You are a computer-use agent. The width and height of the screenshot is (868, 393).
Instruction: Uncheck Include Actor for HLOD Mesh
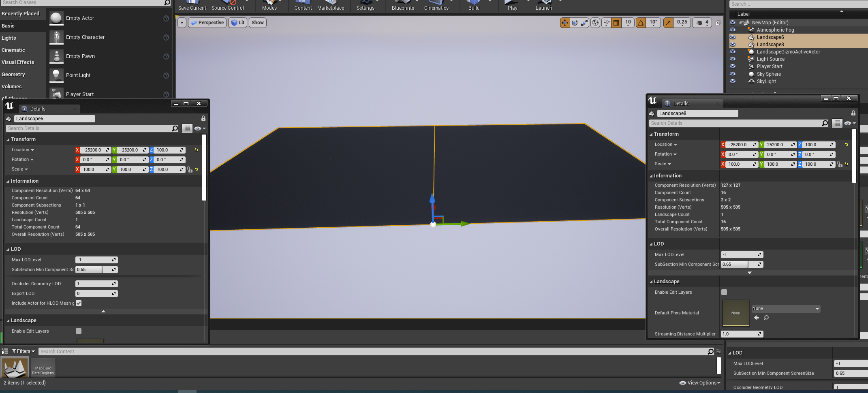(79, 303)
